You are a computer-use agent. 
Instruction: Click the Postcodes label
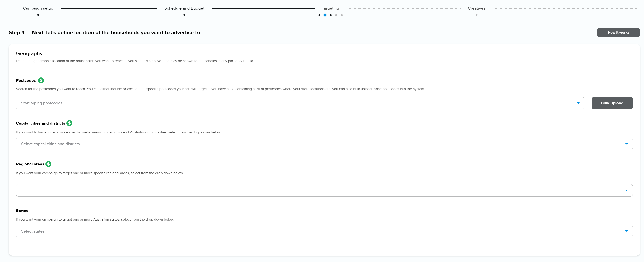click(x=26, y=80)
